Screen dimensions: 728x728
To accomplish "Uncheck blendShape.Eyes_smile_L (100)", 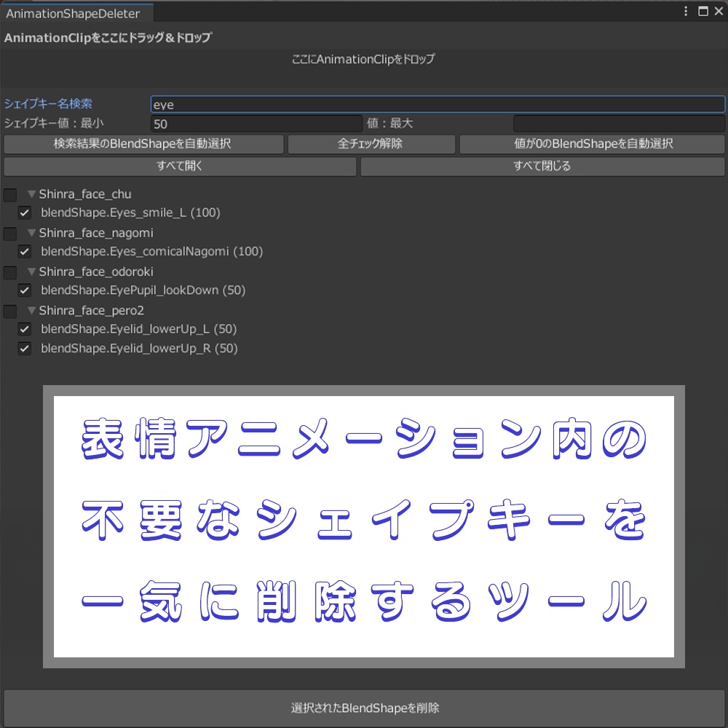I will coord(25,213).
